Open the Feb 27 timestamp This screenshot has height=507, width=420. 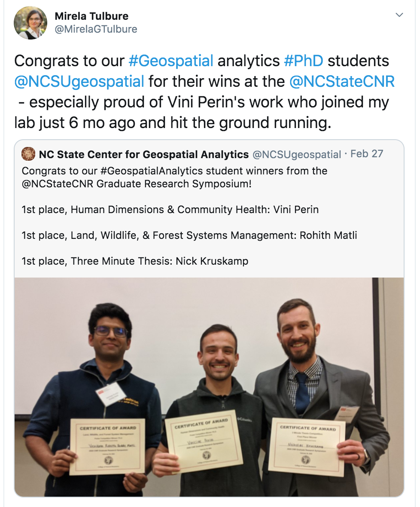367,154
